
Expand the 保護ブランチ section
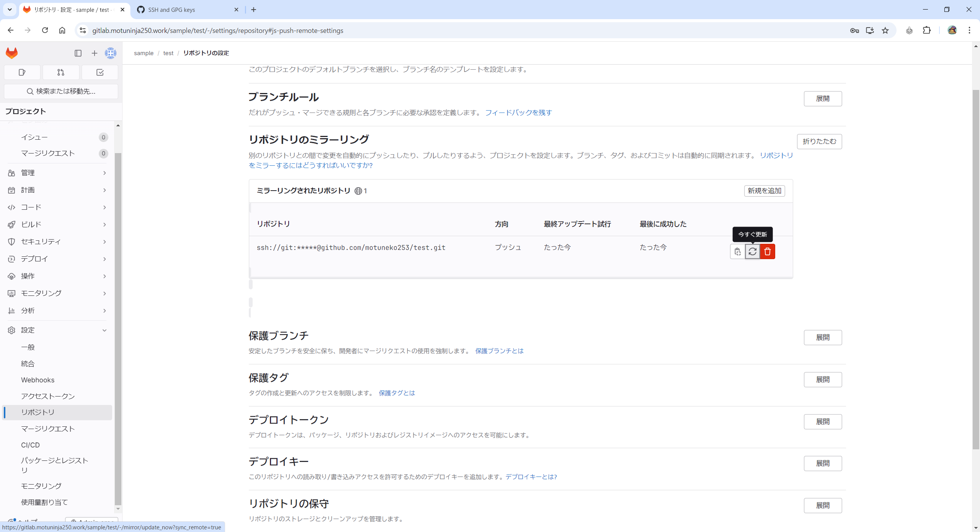(822, 338)
